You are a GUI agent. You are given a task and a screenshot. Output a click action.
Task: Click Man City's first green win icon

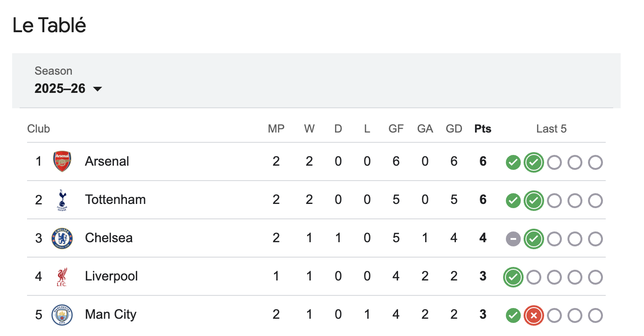[x=513, y=315]
